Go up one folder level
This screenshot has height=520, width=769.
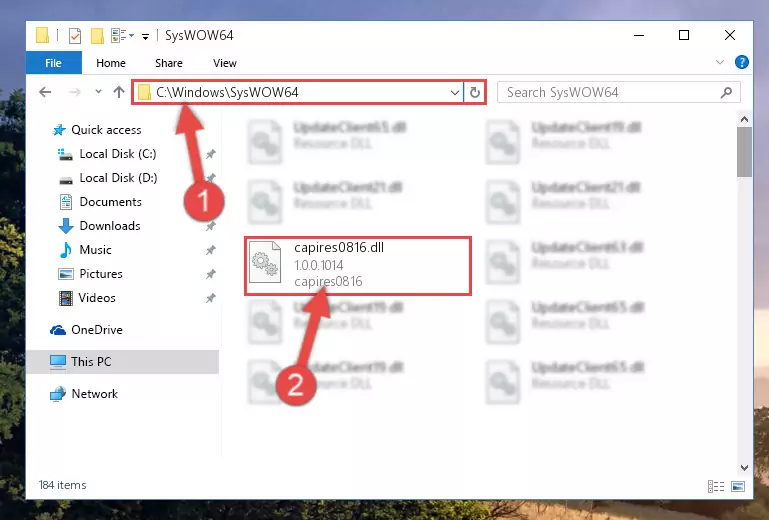tap(119, 92)
